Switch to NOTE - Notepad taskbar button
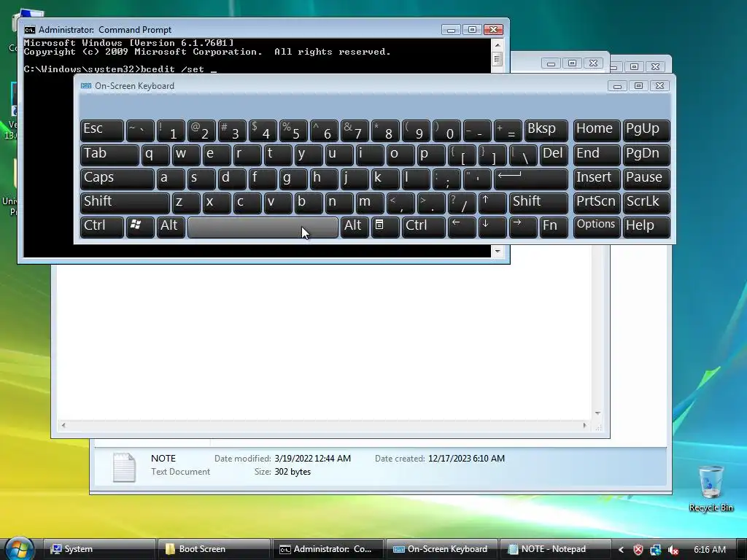Screen dimensions: 747x560 pyautogui.click(x=555, y=549)
